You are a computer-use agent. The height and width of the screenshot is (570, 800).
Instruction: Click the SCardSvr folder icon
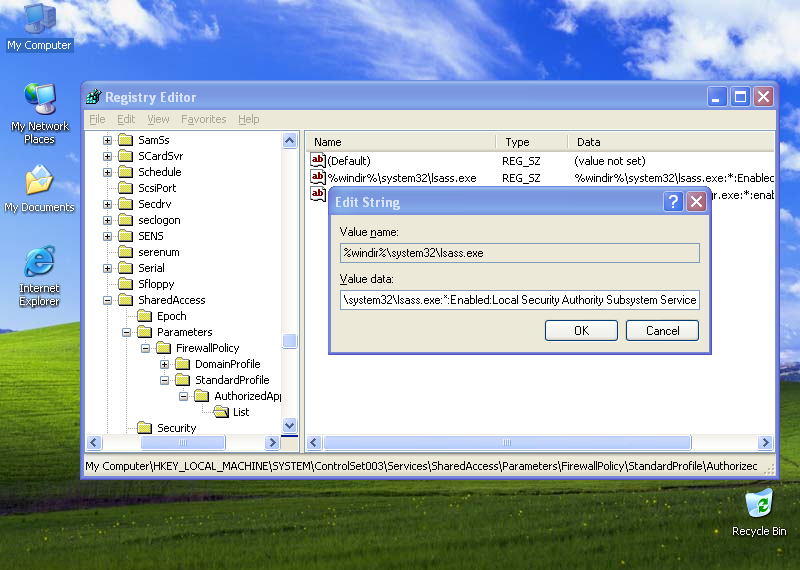[126, 156]
